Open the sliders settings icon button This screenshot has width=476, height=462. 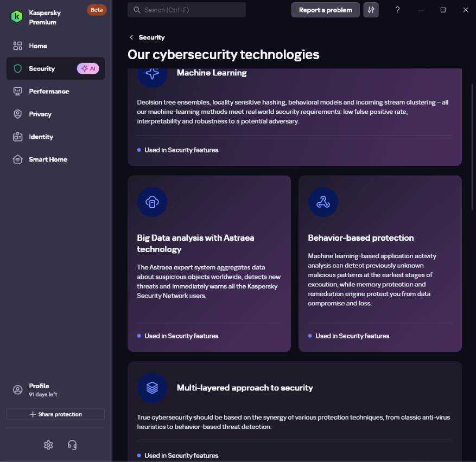coord(371,10)
